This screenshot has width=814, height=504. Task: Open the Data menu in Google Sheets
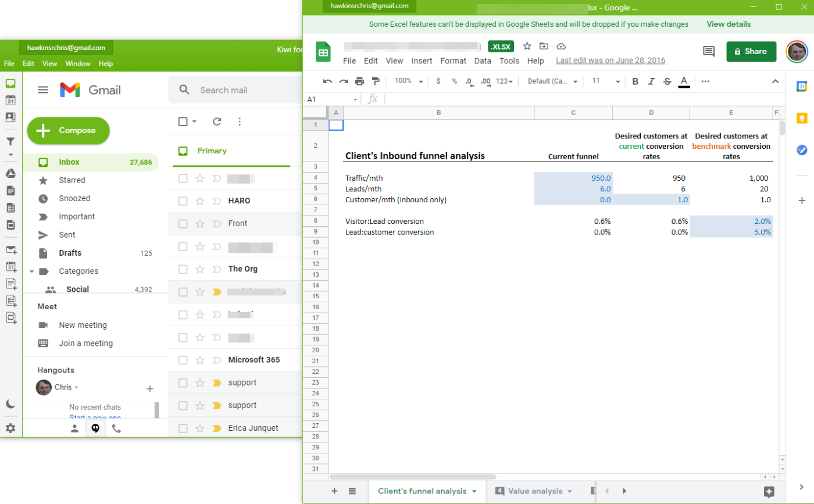pos(483,60)
